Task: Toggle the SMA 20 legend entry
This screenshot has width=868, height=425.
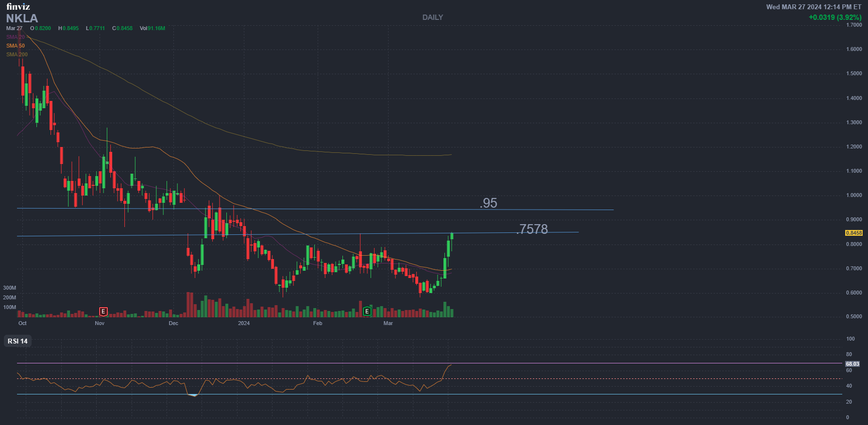Action: click(16, 37)
